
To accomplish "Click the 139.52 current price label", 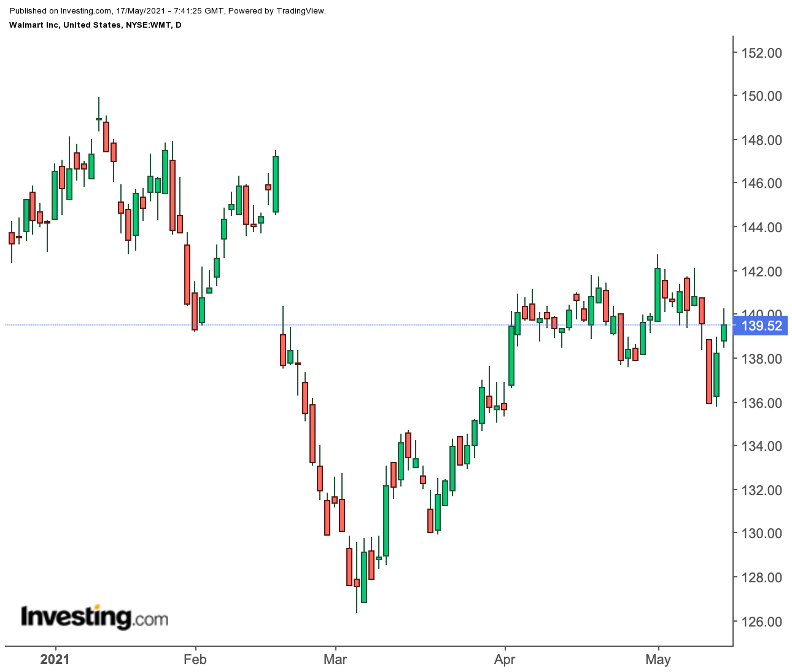I will (761, 326).
